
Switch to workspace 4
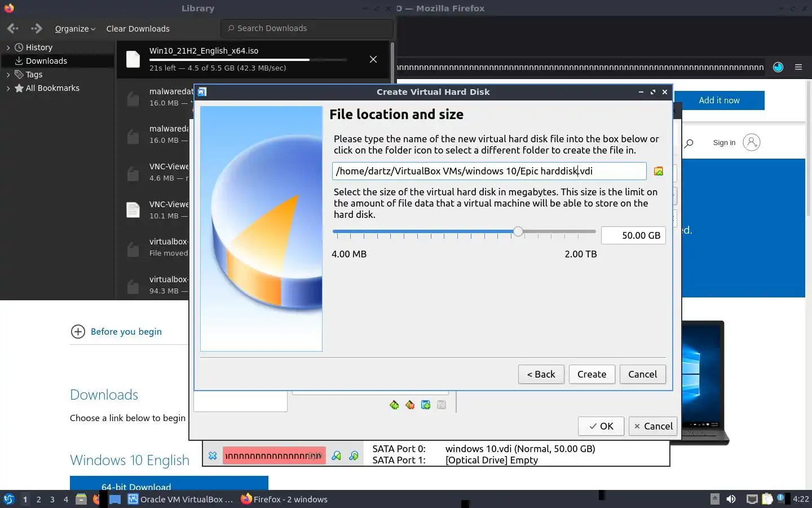pyautogui.click(x=66, y=499)
